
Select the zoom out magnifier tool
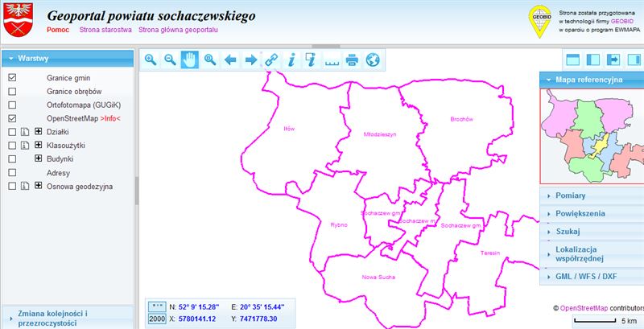click(x=170, y=60)
